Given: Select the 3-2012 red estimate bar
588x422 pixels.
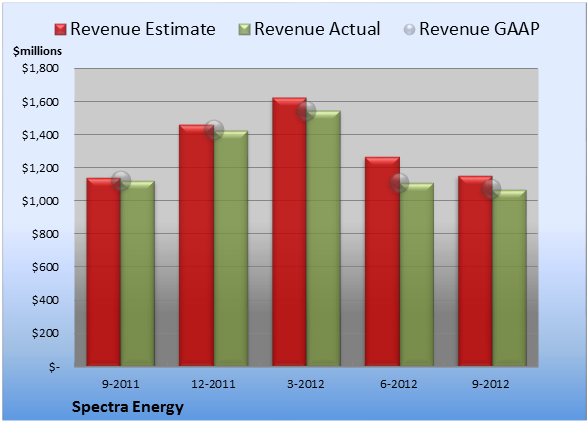Looking at the screenshot, I should click(x=289, y=232).
